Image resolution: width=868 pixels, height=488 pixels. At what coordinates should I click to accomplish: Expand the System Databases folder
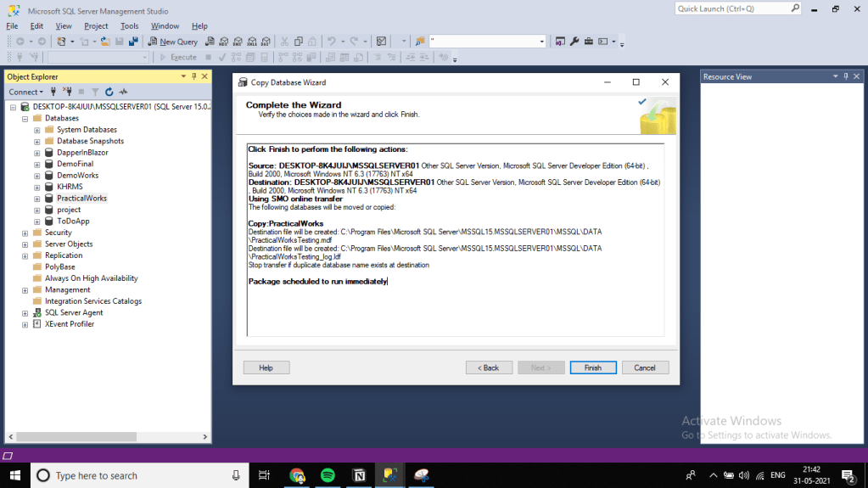37,130
